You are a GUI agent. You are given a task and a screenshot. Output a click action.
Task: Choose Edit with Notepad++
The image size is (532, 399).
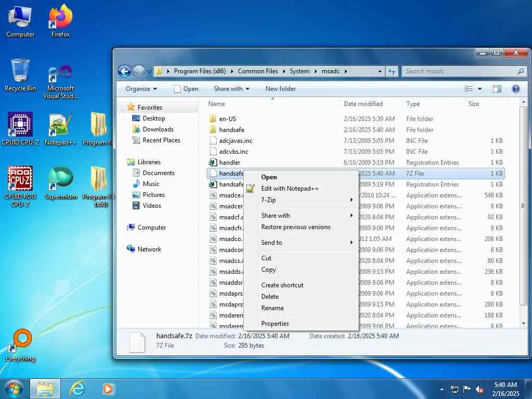[x=301, y=189]
